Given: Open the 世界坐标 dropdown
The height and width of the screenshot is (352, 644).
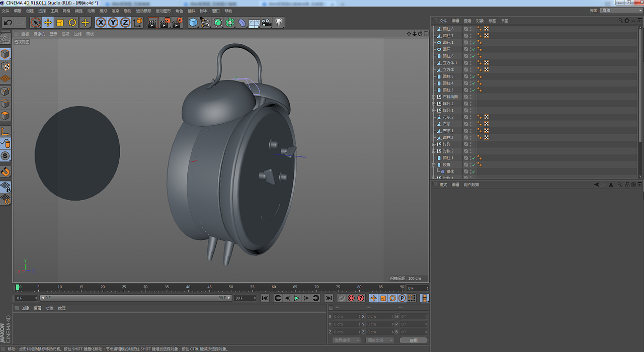Looking at the screenshot, I should [347, 340].
